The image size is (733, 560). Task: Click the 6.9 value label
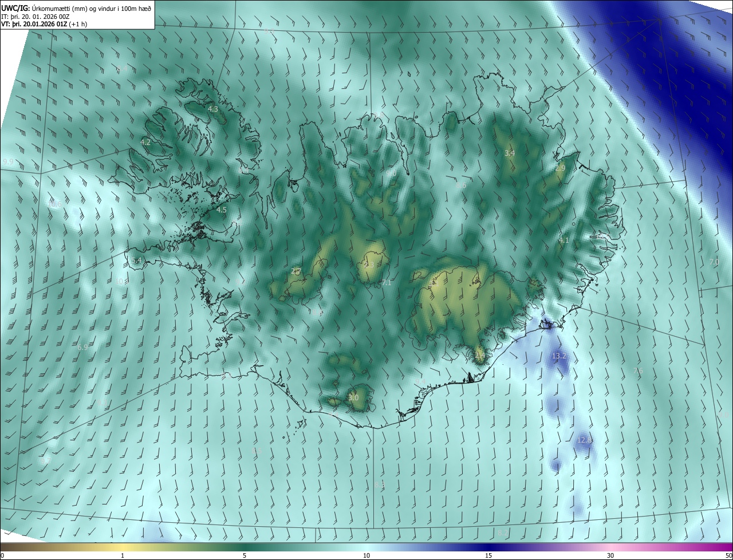tap(82, 348)
